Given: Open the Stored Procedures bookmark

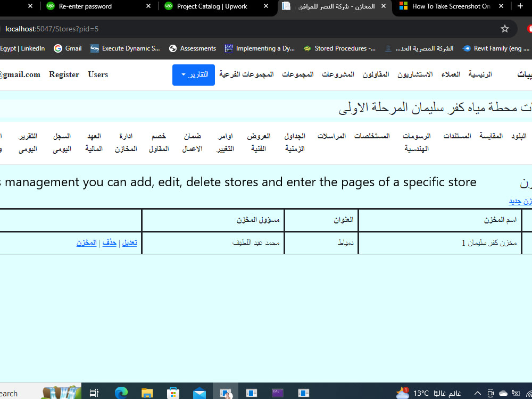Looking at the screenshot, I should 339,48.
